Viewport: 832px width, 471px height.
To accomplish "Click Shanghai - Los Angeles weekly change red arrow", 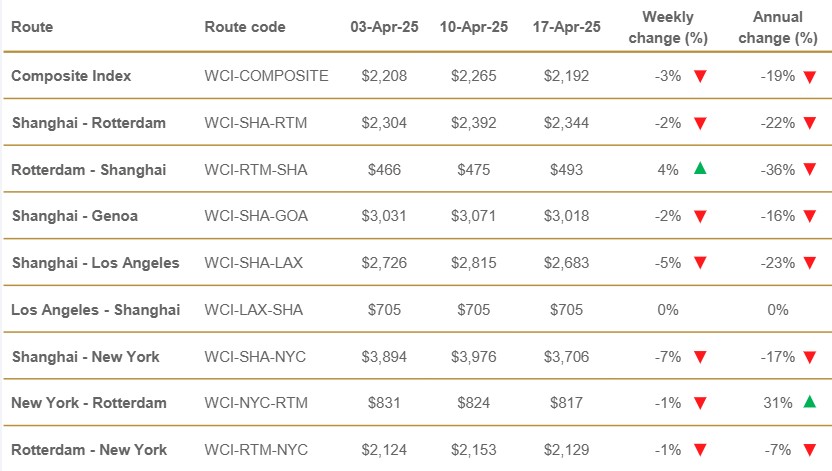I will 700,263.
